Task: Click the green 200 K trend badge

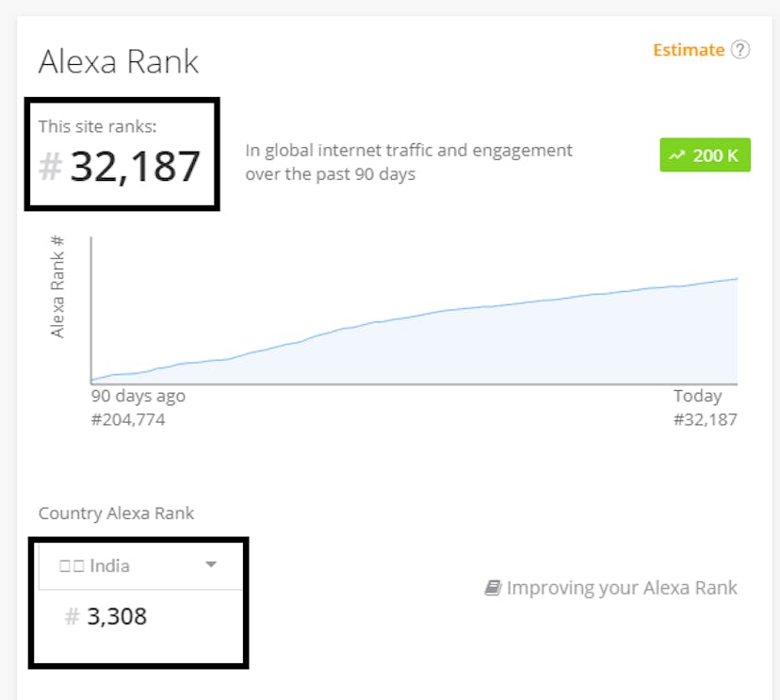Action: point(705,155)
